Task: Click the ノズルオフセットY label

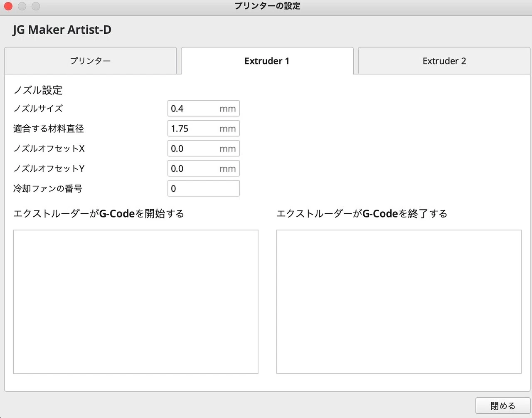Action: 49,168
